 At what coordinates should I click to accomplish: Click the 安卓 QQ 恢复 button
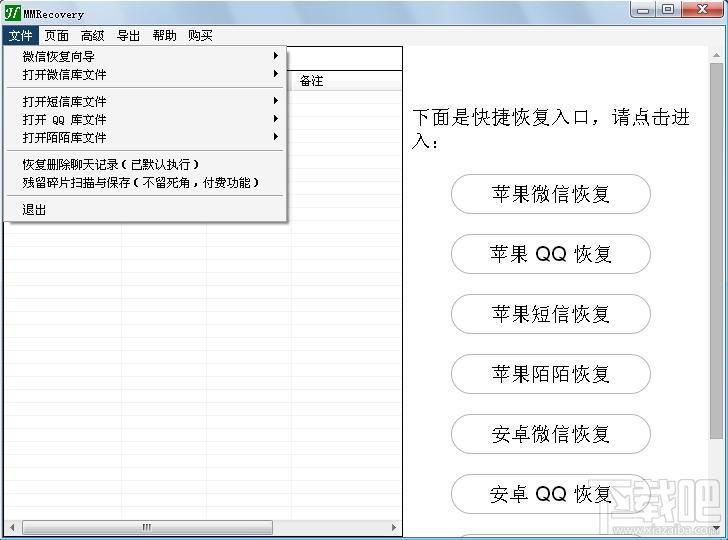tap(551, 494)
